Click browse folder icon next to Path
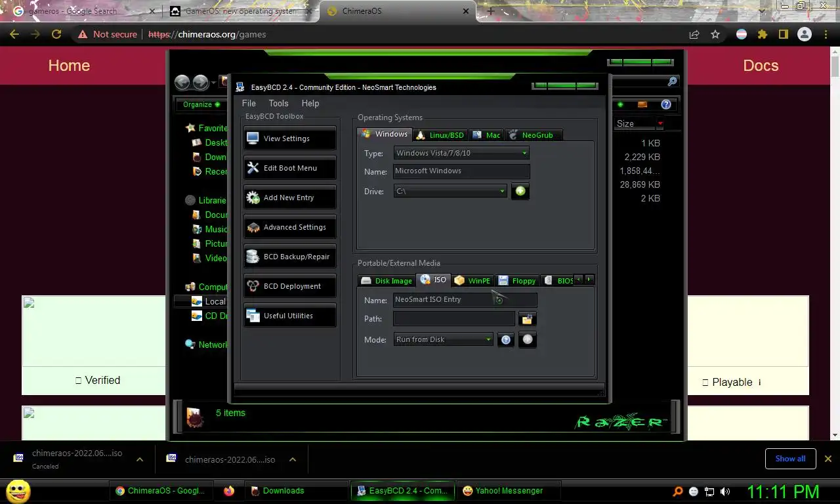840x504 pixels. [x=527, y=320]
